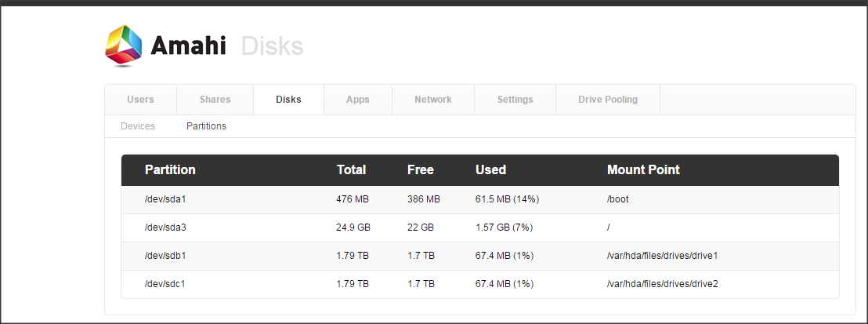Click the 1.7 TB free for /dev/sdb1
The width and height of the screenshot is (868, 324).
(421, 256)
